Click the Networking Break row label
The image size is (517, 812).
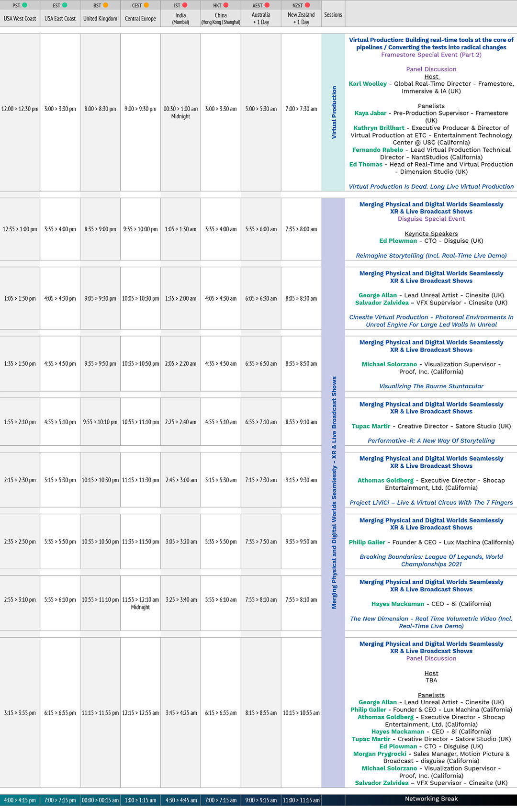point(431,799)
